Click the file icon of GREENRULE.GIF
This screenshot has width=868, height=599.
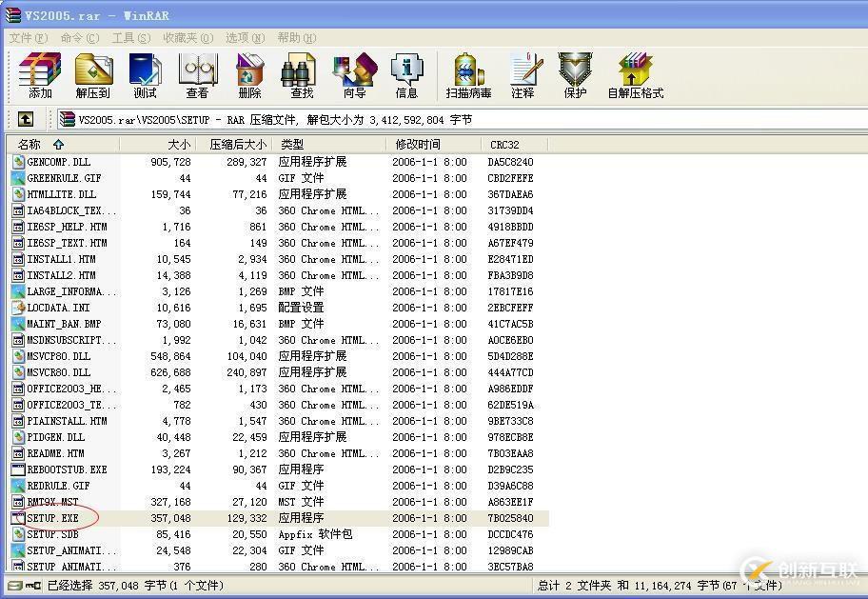coord(19,178)
